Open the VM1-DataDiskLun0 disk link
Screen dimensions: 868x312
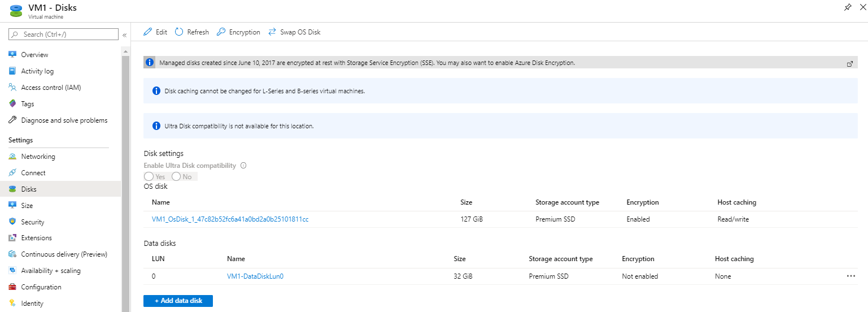point(255,276)
